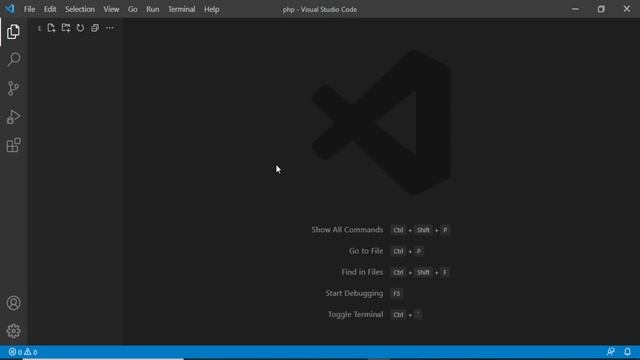Open the Run menu
Image resolution: width=640 pixels, height=360 pixels.
pyautogui.click(x=153, y=9)
